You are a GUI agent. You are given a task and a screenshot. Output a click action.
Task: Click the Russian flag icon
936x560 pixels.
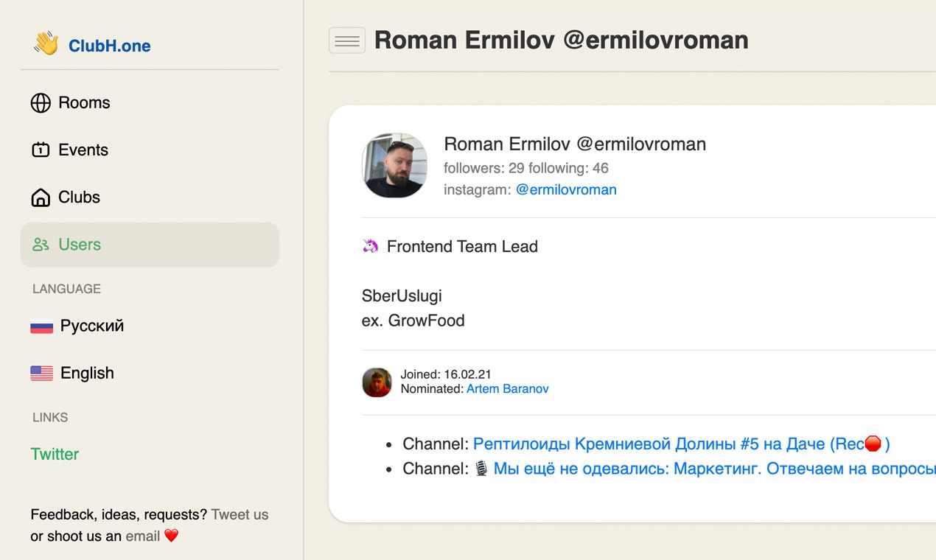coord(41,326)
